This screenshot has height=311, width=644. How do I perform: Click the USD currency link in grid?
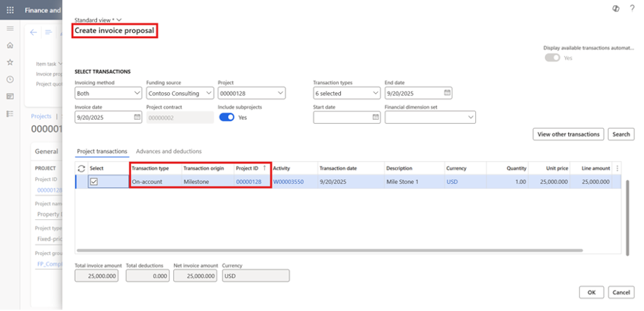point(452,182)
